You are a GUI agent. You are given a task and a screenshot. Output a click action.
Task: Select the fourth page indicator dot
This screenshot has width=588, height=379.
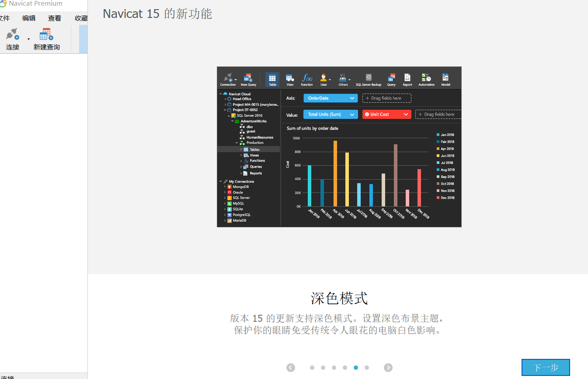pyautogui.click(x=345, y=368)
